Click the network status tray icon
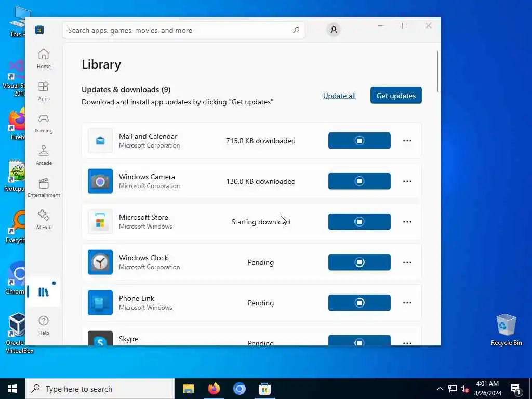 point(453,389)
